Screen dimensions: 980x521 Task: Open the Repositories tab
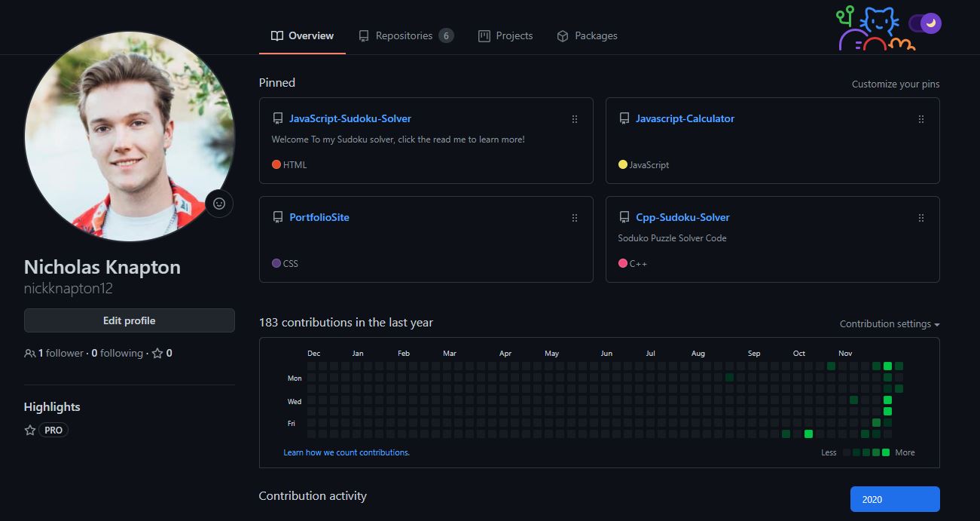coord(405,35)
